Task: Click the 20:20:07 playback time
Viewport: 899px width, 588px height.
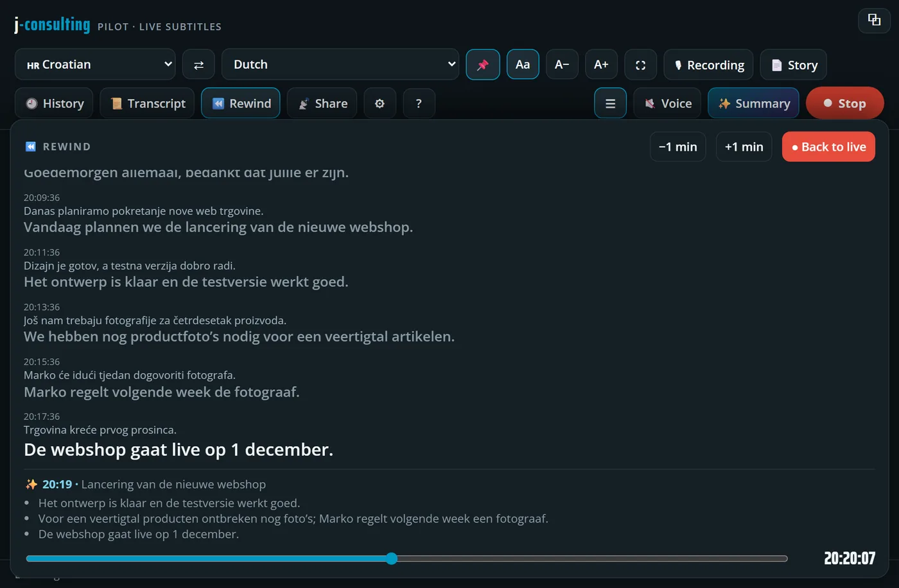Action: tap(850, 558)
